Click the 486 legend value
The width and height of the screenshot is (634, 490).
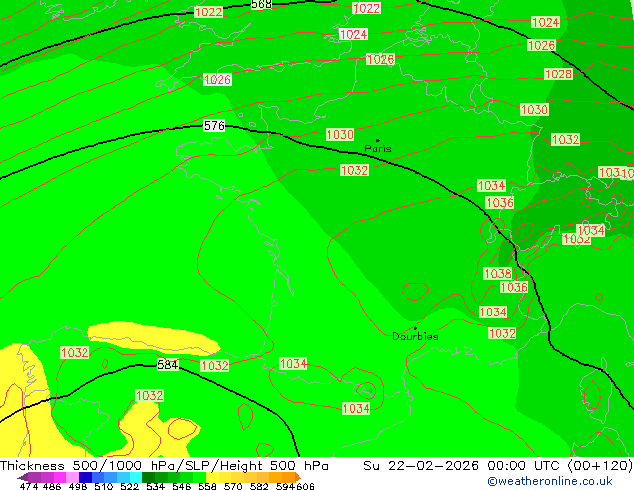52,486
